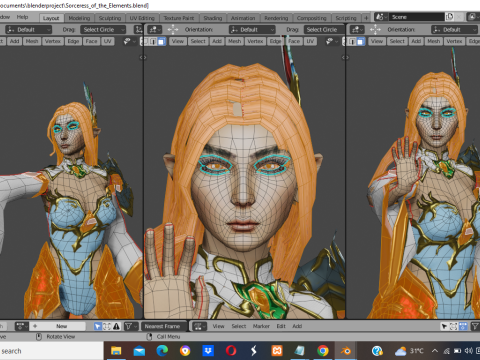The image size is (480, 360).
Task: Open timeline Marker menu
Action: click(x=261, y=326)
